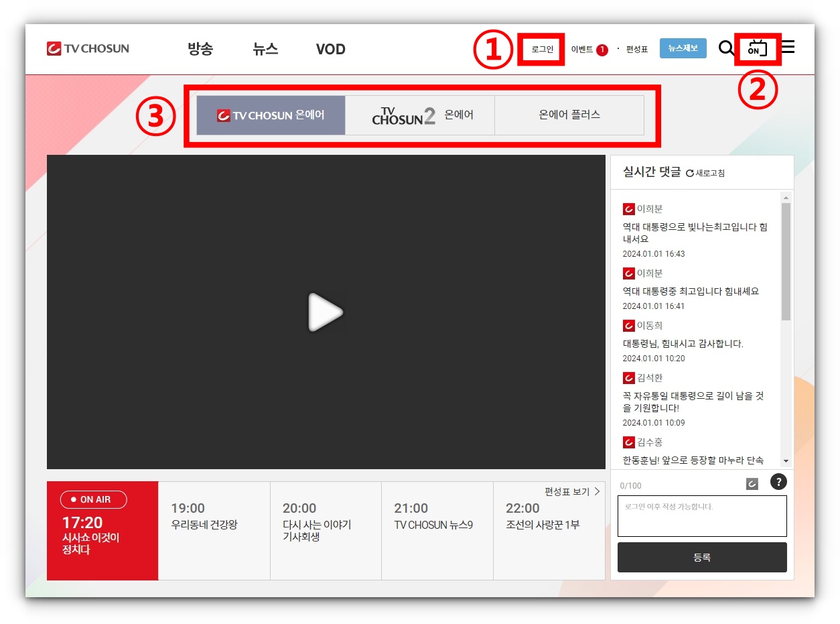Click the comments scrollbar down arrow
The width and height of the screenshot is (840, 624).
(x=786, y=462)
